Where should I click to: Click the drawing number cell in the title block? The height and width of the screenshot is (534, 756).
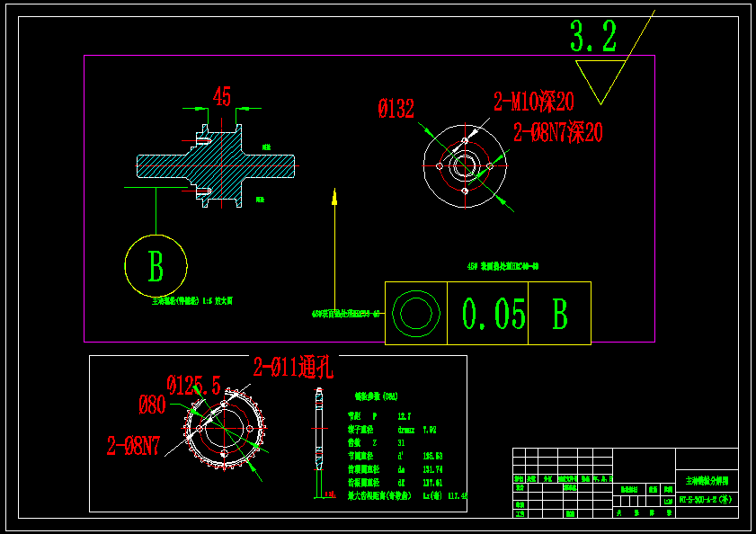[x=707, y=500]
